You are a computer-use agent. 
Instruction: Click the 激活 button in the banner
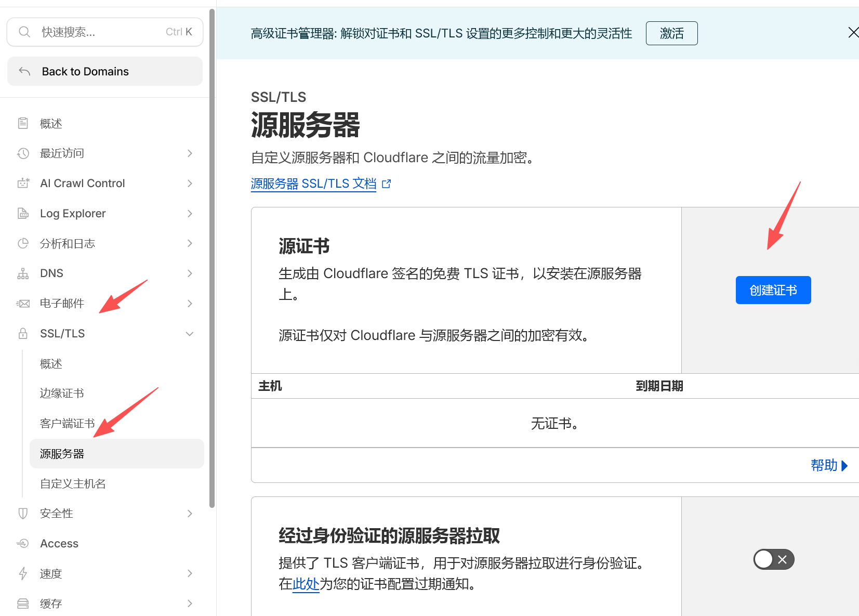(671, 33)
